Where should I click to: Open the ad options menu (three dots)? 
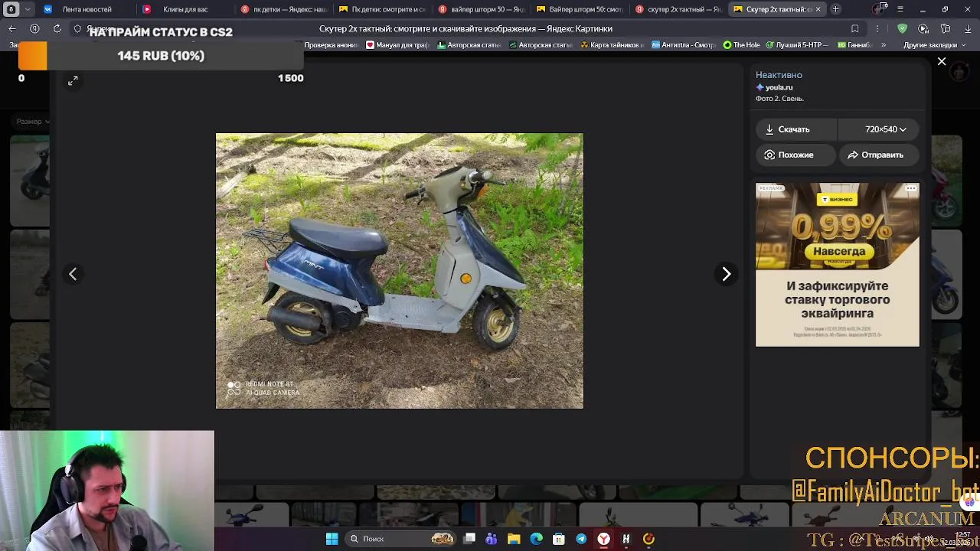[911, 188]
